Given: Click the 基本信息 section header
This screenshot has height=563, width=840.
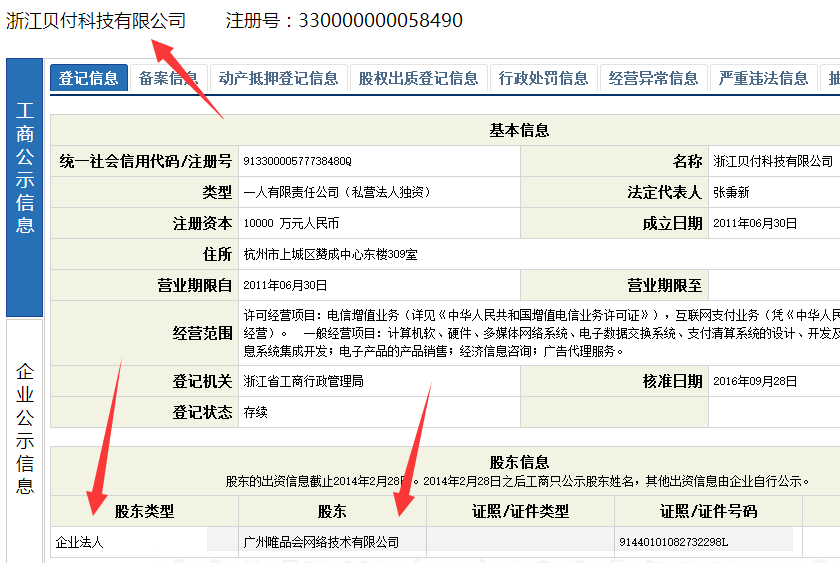Looking at the screenshot, I should point(519,130).
